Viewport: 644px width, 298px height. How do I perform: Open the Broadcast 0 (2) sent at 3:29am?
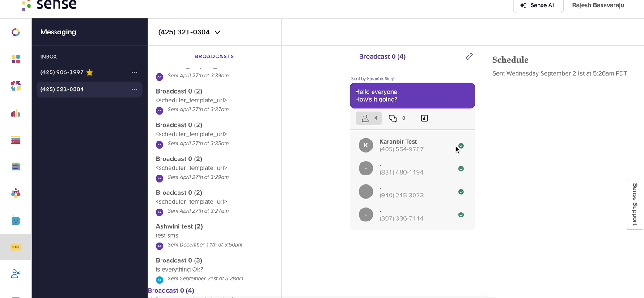coord(214,168)
